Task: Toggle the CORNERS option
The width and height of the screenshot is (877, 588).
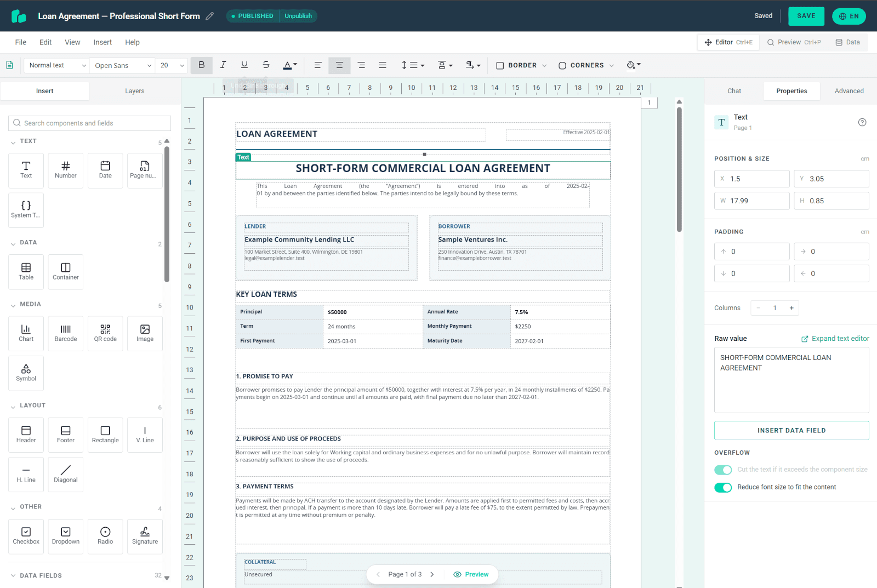Action: (x=586, y=65)
